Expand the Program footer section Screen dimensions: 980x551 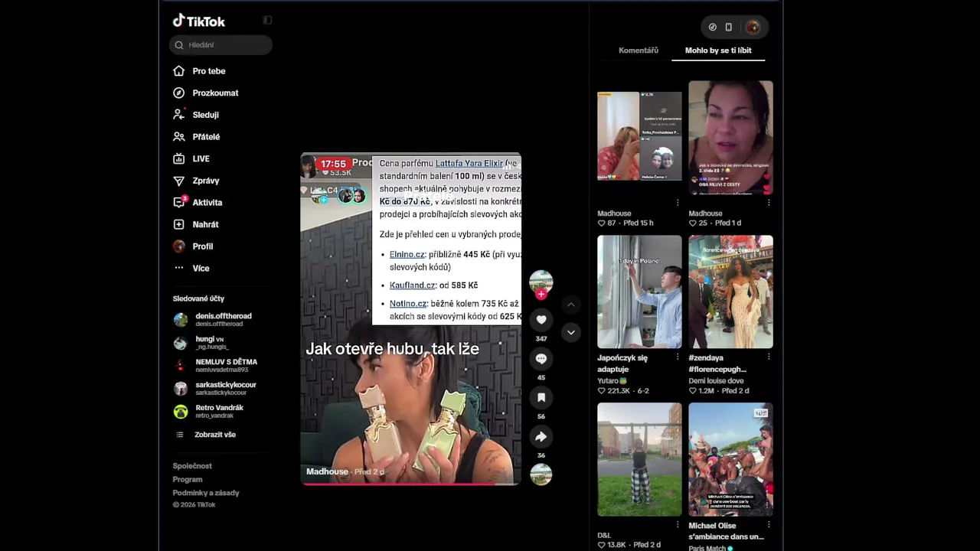(x=188, y=480)
